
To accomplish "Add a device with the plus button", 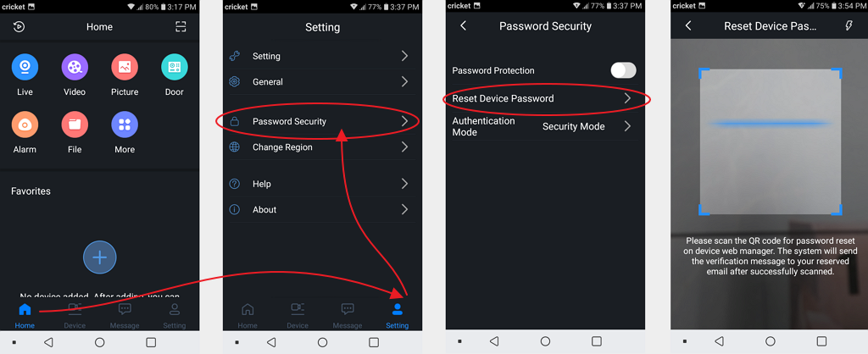I will point(100,257).
